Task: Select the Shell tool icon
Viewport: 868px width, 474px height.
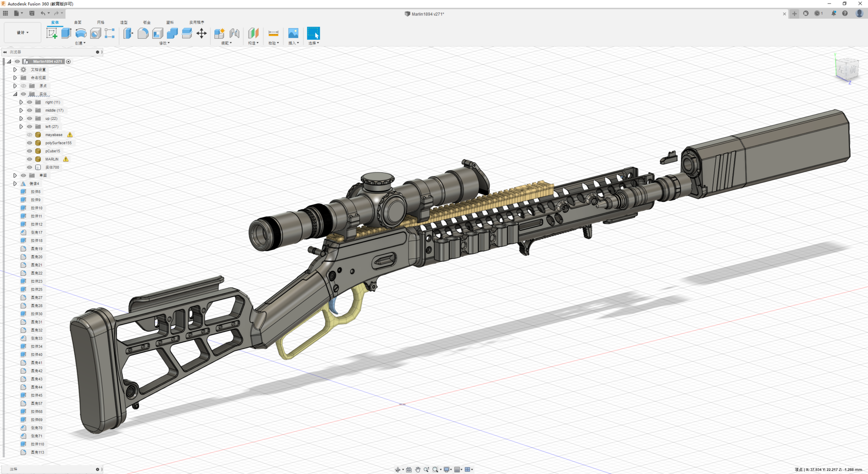Action: pos(158,33)
